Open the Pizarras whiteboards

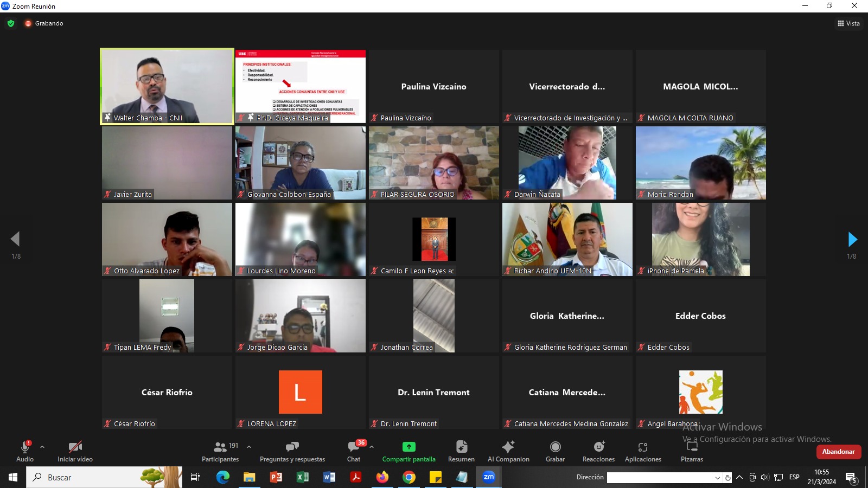(692, 451)
